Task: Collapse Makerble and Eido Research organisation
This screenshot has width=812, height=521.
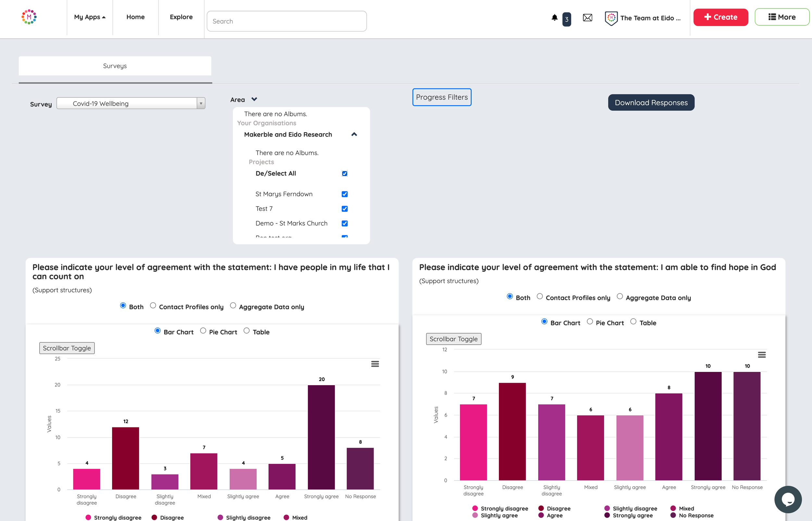Action: 354,134
